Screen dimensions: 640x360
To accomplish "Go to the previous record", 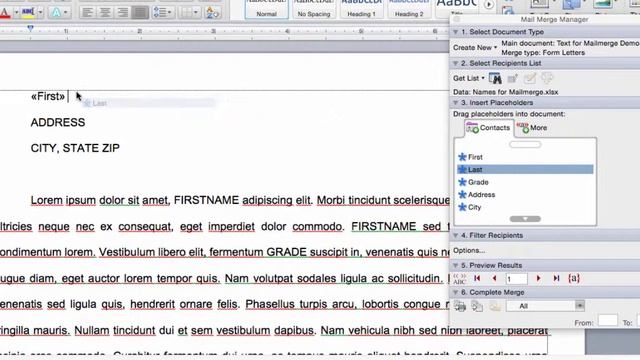I will pos(494,279).
